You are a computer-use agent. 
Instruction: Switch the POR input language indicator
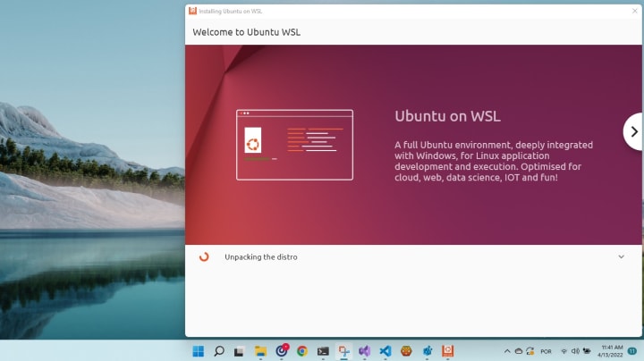point(546,351)
